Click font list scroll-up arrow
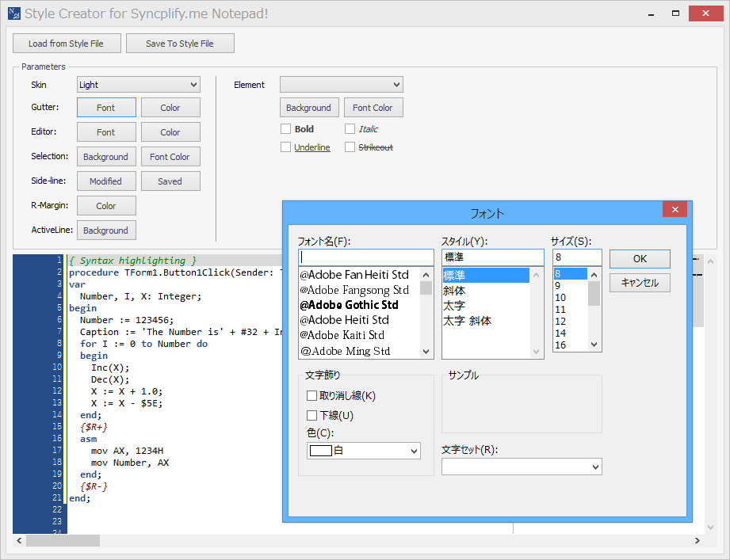 point(426,274)
